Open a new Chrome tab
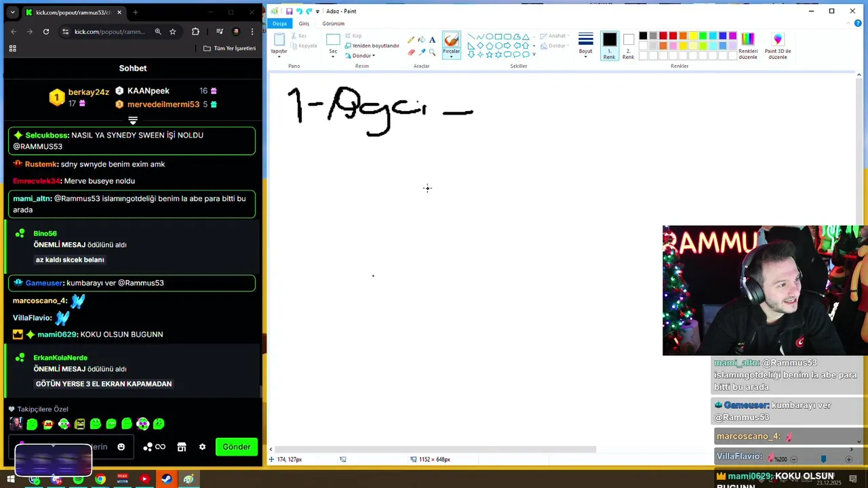 pos(136,12)
